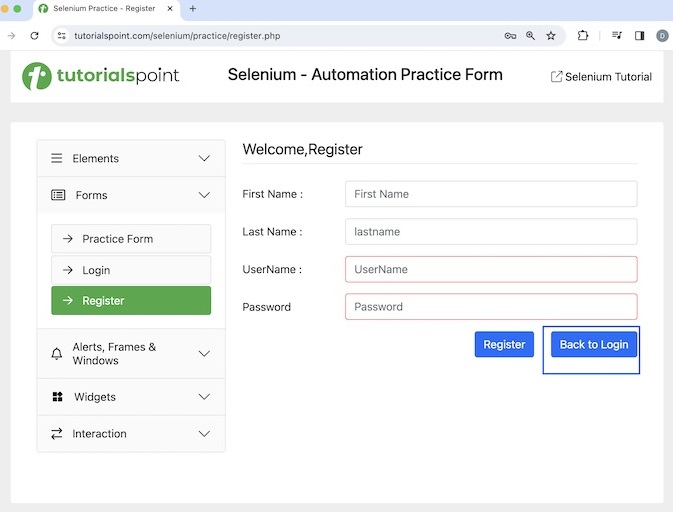Collapse the Forms section
673x512 pixels.
204,195
